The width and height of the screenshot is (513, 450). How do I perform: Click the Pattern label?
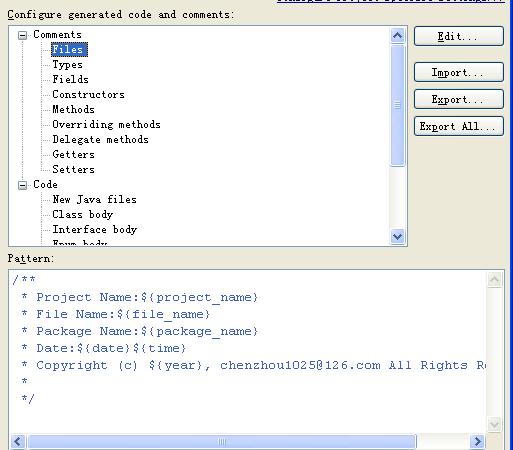point(31,259)
